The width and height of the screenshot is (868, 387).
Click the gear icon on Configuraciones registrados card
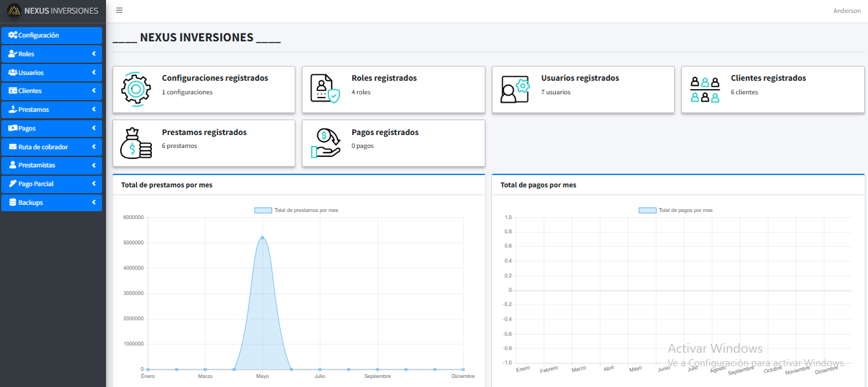point(134,90)
